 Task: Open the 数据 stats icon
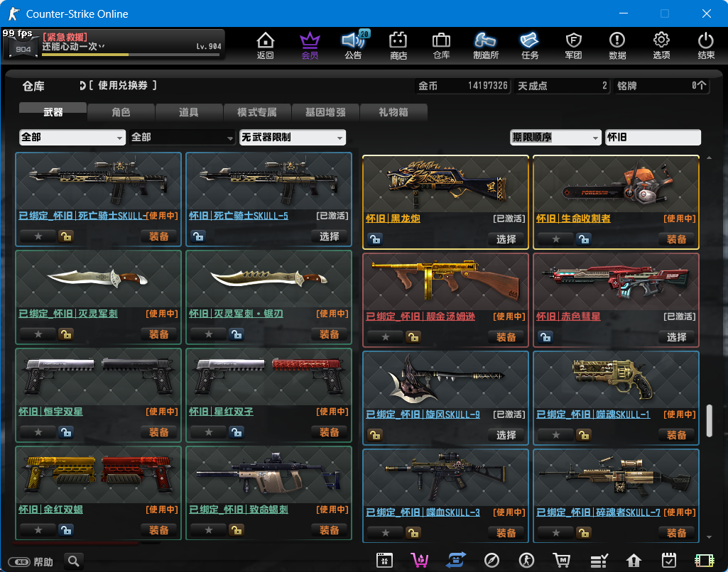617,45
